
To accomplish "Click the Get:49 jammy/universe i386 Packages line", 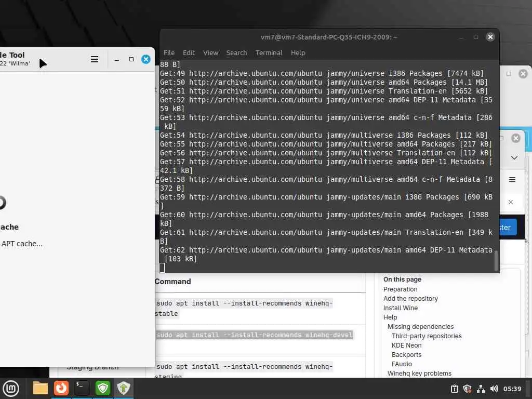I will point(322,73).
